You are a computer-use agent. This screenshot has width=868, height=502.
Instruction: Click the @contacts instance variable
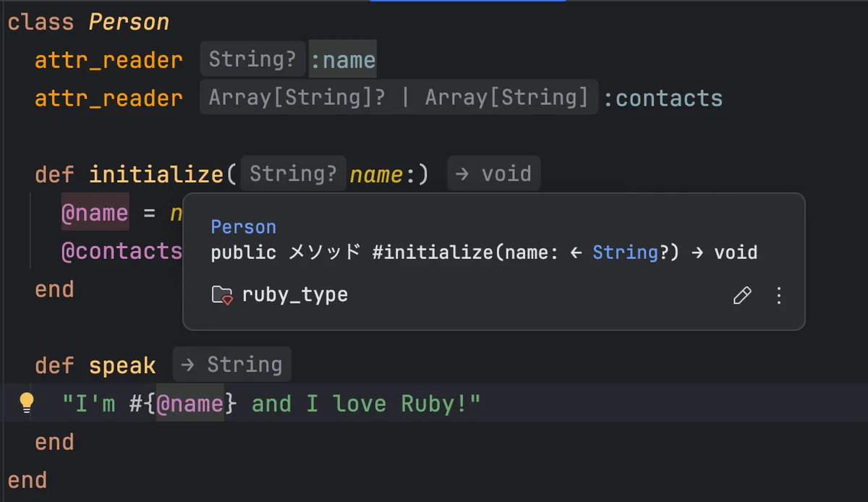[x=122, y=251]
